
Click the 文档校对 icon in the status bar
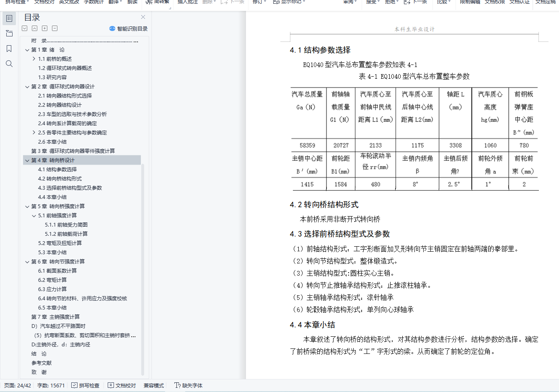pyautogui.click(x=111, y=385)
